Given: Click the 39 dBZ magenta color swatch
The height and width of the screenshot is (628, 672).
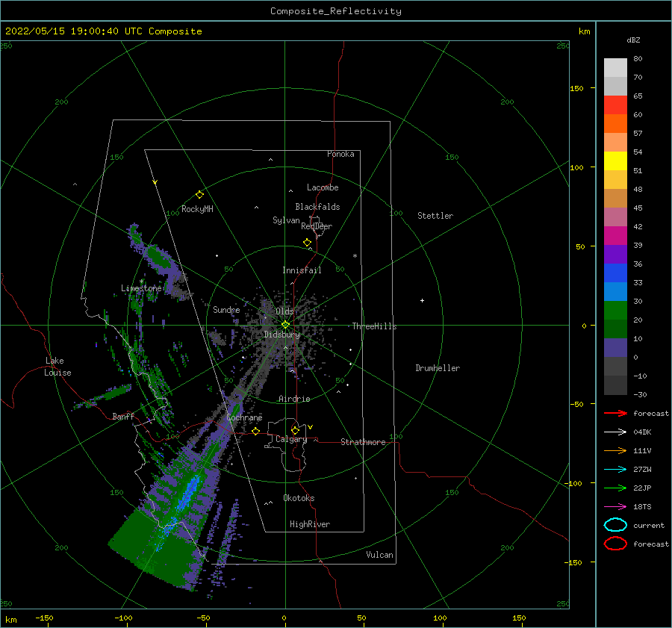Looking at the screenshot, I should point(615,236).
